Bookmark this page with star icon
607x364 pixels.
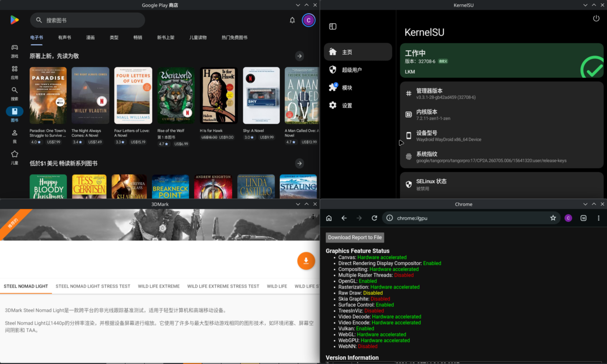553,218
